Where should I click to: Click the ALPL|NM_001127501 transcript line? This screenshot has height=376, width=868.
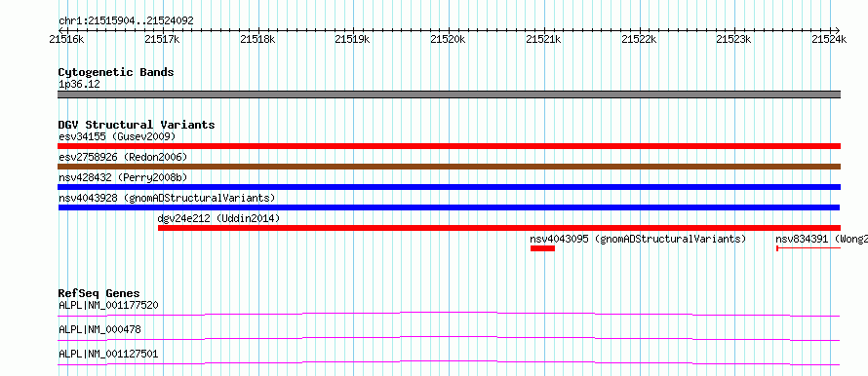tap(449, 362)
